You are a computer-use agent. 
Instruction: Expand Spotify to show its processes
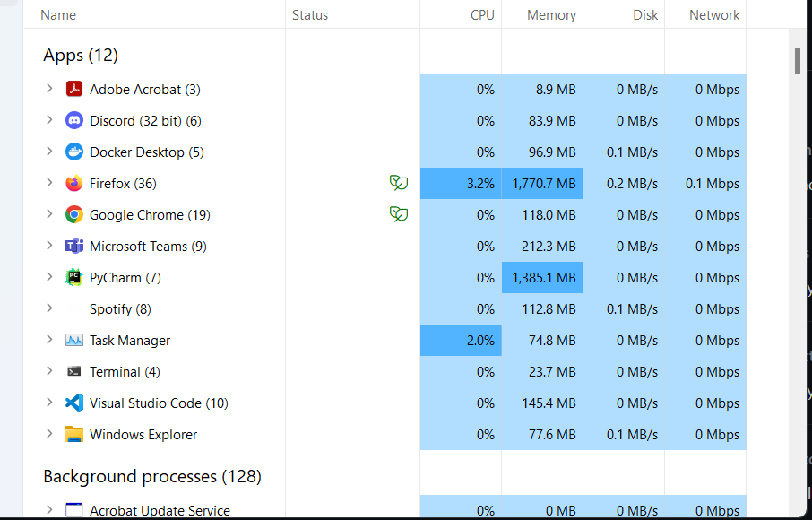pyautogui.click(x=49, y=308)
